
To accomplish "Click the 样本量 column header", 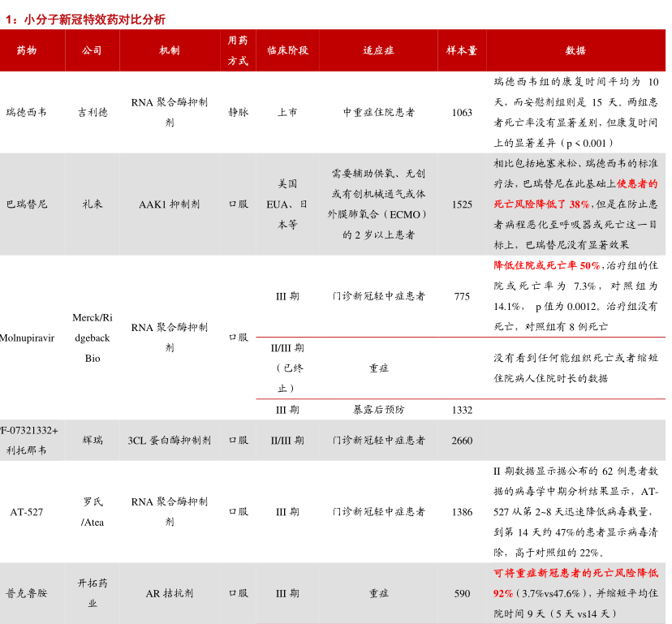I will (462, 50).
